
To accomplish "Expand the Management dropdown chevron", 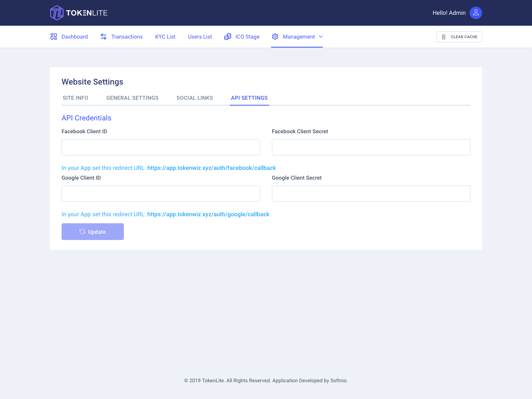I will (321, 37).
